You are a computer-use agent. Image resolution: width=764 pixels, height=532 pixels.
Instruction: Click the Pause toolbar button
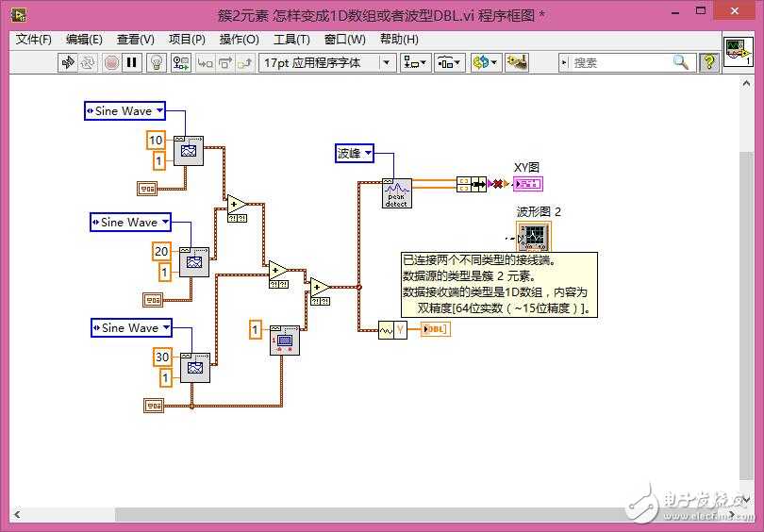point(131,63)
